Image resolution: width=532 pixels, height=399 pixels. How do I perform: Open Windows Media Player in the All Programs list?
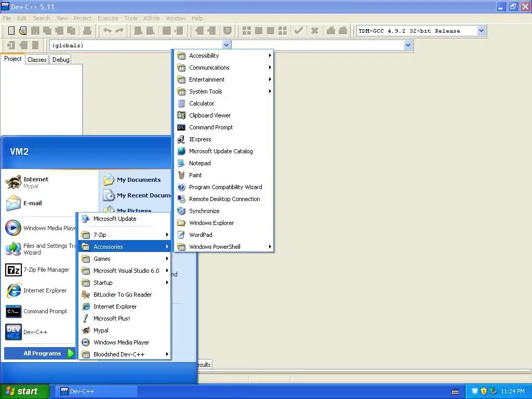pos(125,342)
